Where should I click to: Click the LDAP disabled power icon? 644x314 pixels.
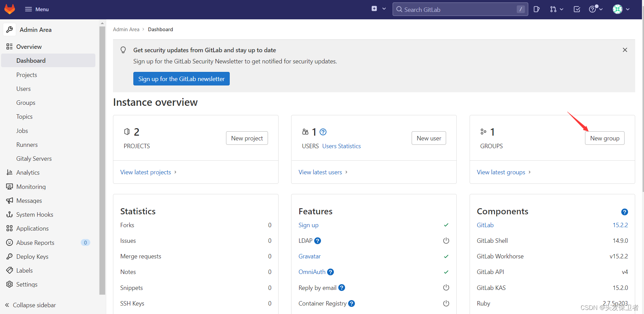coord(446,241)
